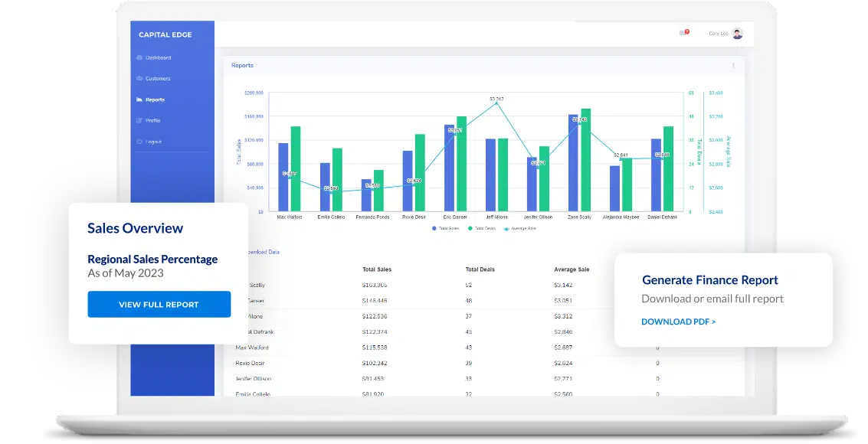868x444 pixels.
Task: Open the notifications icon with red badge
Action: 684,33
